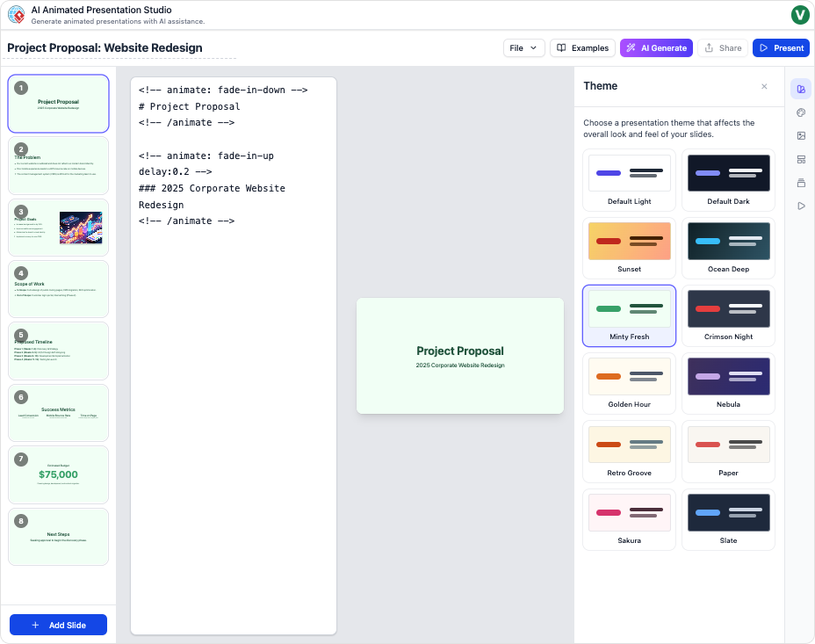The width and height of the screenshot is (815, 644).
Task: Open slide 3 Project Goals thumbnail
Action: pyautogui.click(x=58, y=227)
